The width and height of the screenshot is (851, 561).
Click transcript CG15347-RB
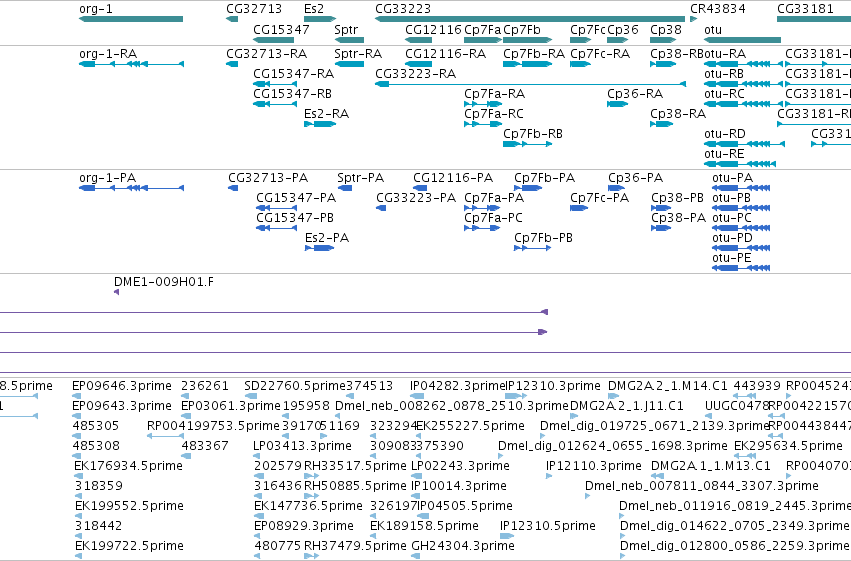tap(275, 104)
